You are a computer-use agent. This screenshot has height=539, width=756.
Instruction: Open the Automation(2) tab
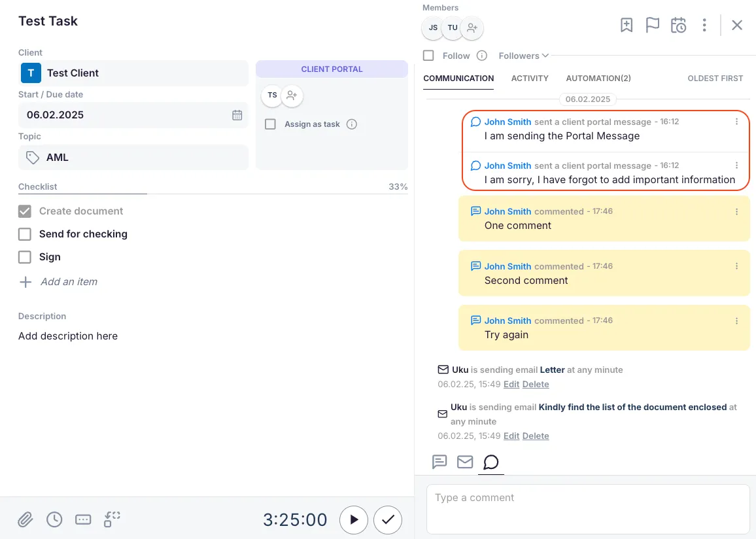[x=598, y=78]
